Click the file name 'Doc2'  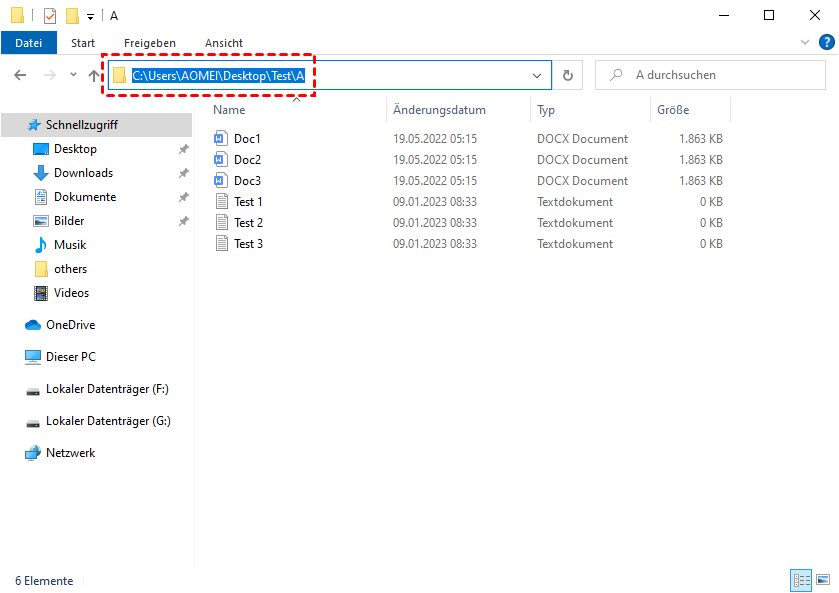[247, 159]
